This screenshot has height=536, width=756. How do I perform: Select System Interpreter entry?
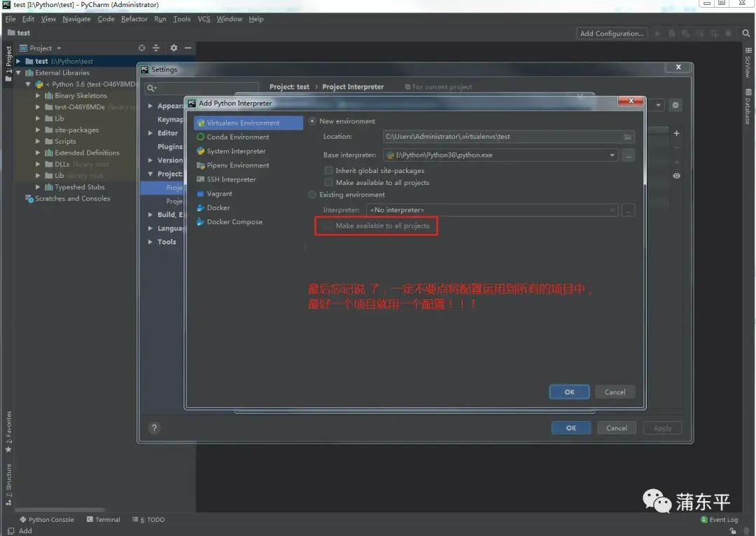232,151
